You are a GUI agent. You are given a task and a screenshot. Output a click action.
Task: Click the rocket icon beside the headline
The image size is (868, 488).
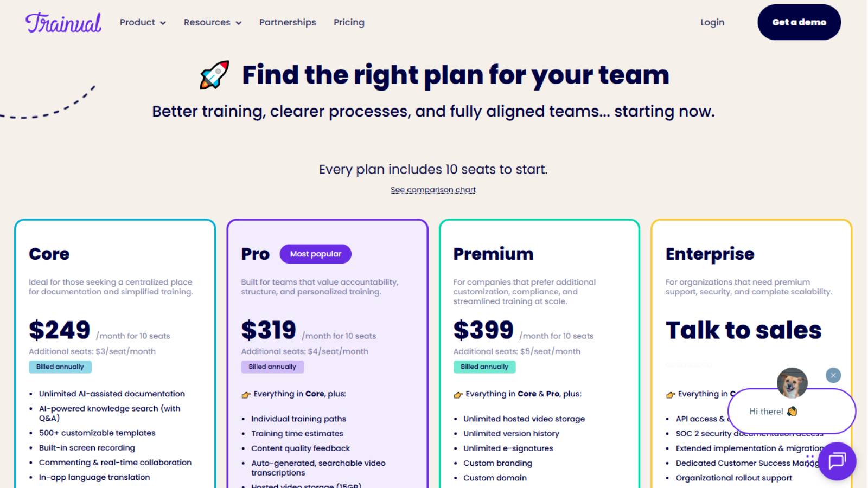click(x=214, y=75)
